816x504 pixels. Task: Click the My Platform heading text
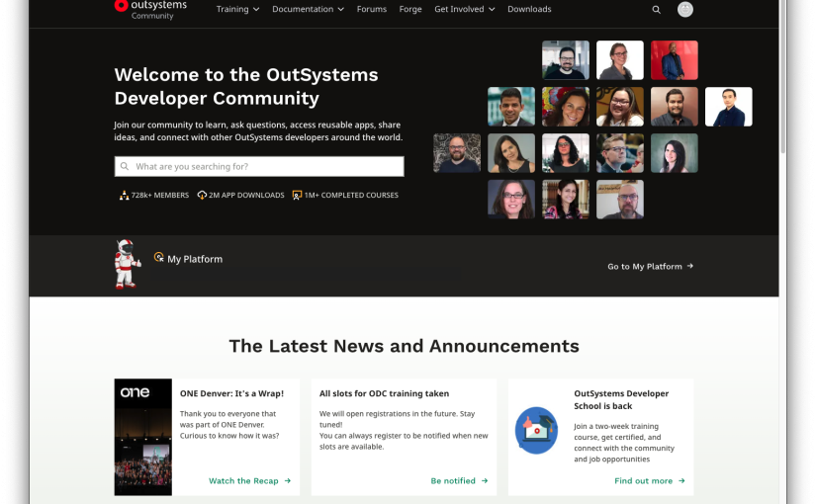tap(195, 259)
